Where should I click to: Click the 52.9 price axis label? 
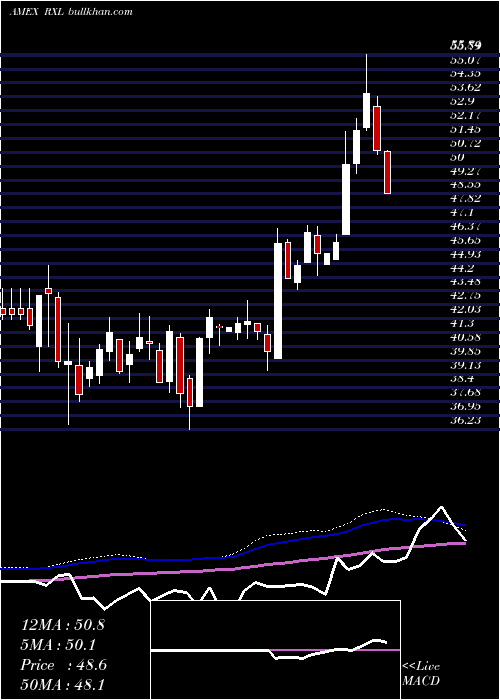click(461, 101)
